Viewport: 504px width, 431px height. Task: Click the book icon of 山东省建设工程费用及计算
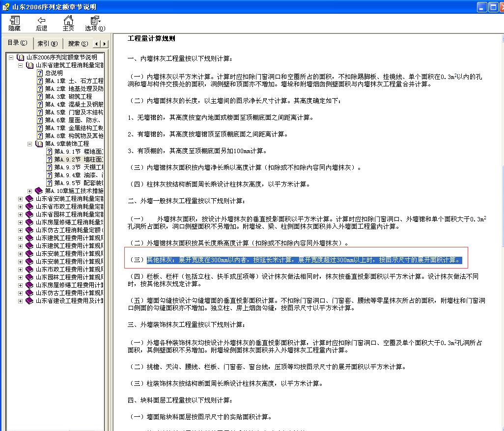(x=29, y=301)
